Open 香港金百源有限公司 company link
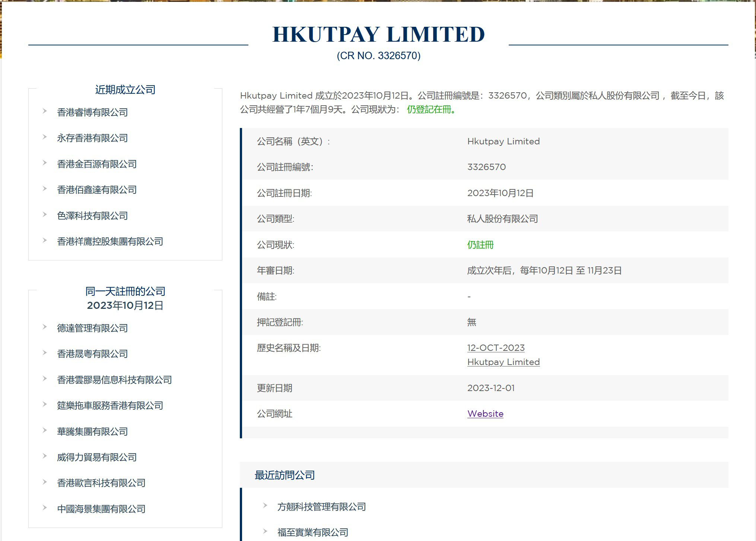The image size is (756, 541). (x=97, y=164)
